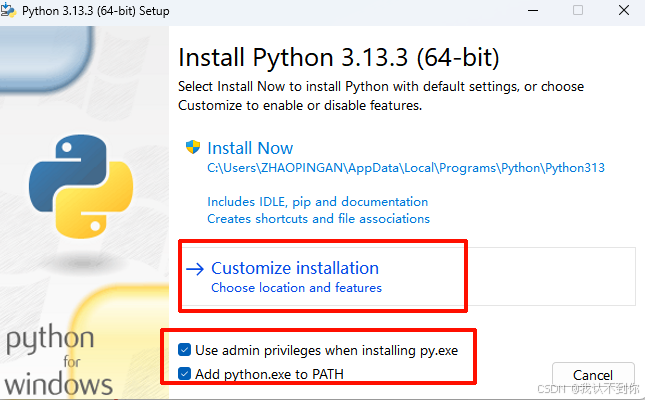
Task: Click 'Creates shortcuts and file associations' text
Action: 318,219
